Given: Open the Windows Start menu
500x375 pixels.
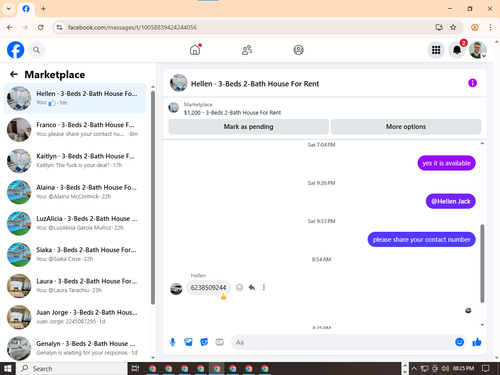Looking at the screenshot, I should click(8, 368).
